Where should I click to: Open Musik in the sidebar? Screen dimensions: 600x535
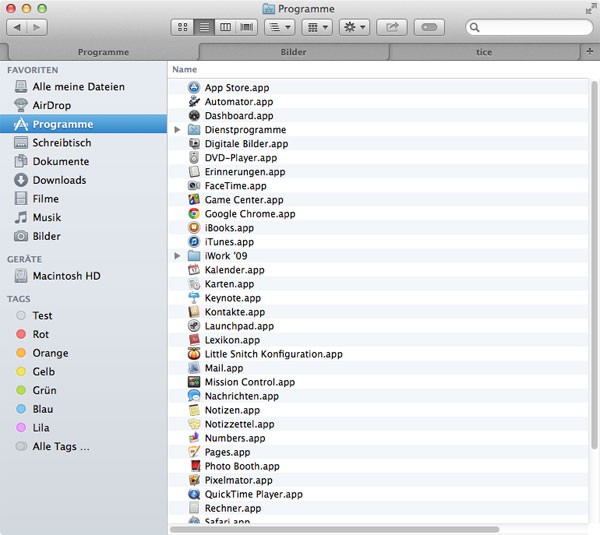coord(83,217)
